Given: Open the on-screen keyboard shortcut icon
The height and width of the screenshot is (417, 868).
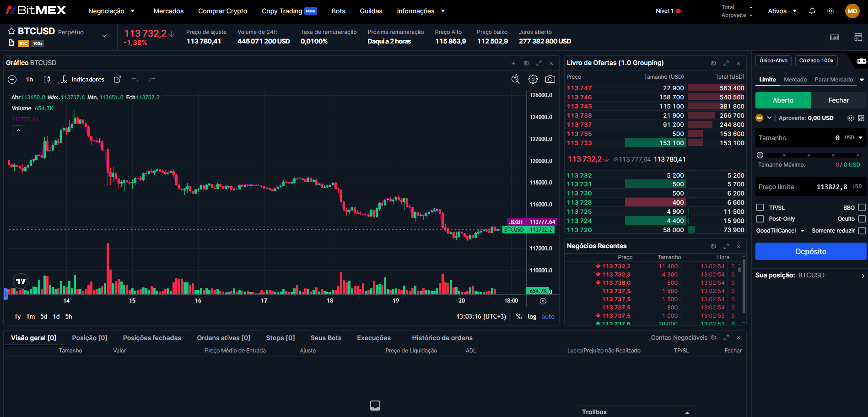Looking at the screenshot, I should tap(835, 38).
